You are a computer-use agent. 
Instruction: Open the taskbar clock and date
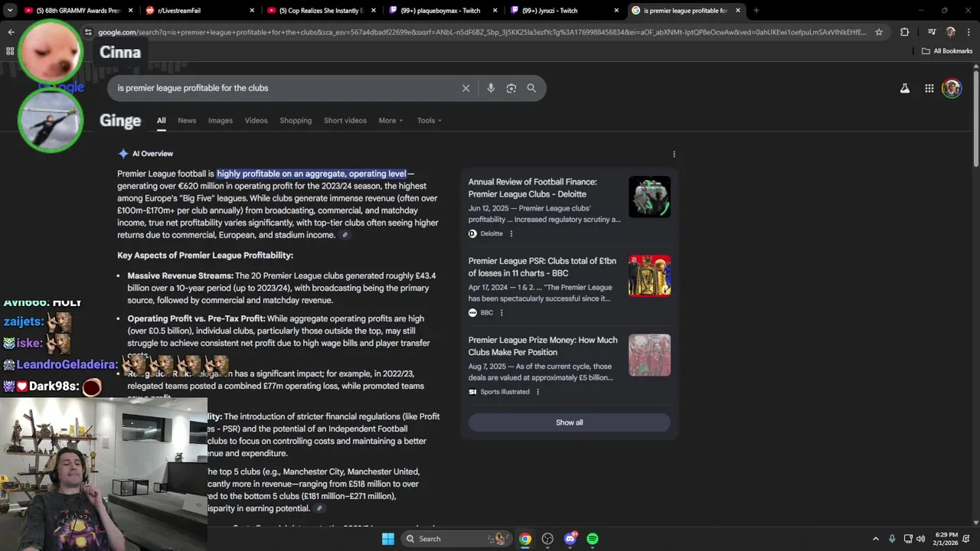tap(946, 539)
